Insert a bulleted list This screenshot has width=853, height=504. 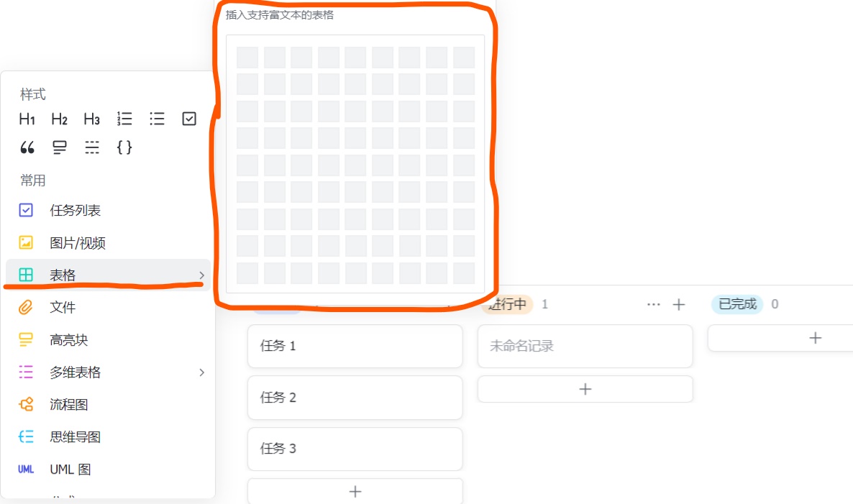[157, 119]
